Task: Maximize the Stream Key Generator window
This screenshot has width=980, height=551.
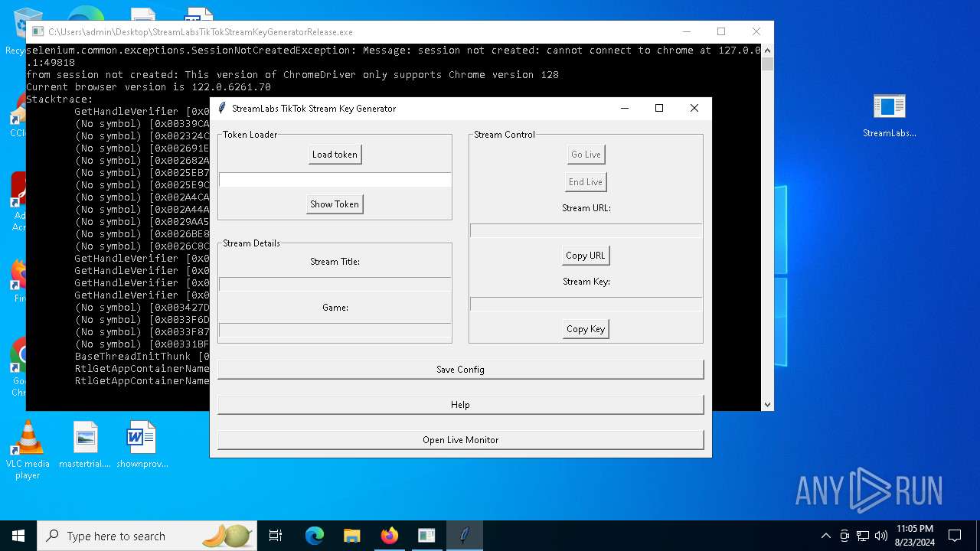Action: click(659, 108)
